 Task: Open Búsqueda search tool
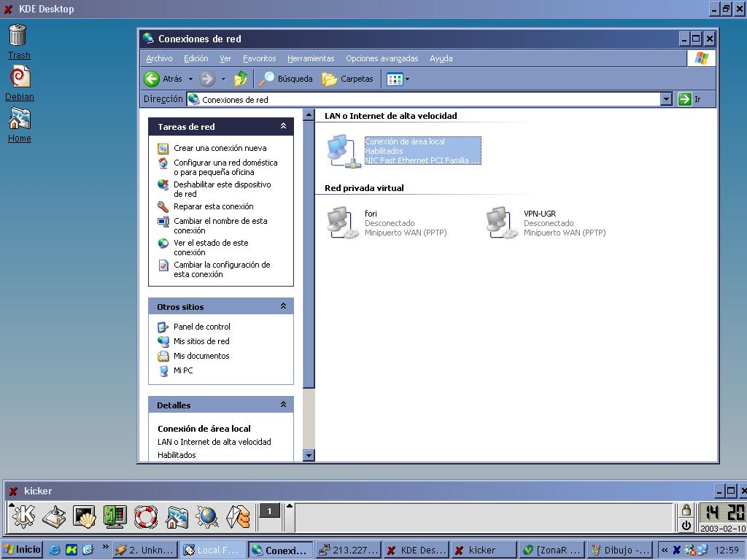pyautogui.click(x=285, y=79)
